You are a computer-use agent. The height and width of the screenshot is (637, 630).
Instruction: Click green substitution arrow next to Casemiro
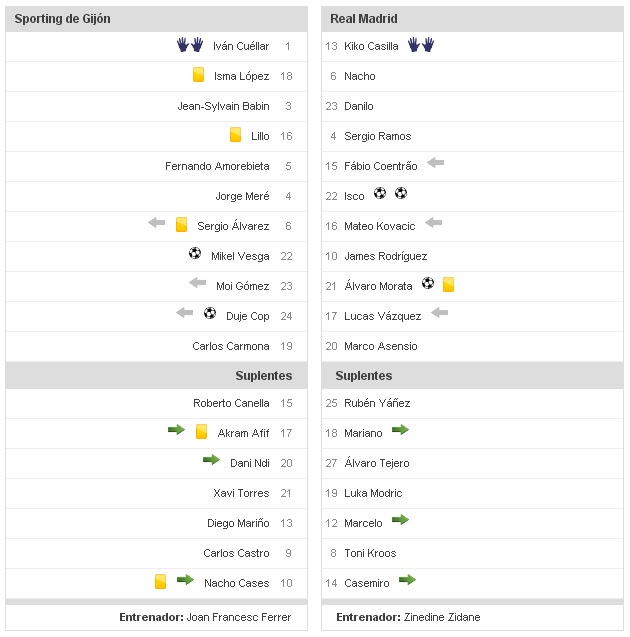click(407, 580)
